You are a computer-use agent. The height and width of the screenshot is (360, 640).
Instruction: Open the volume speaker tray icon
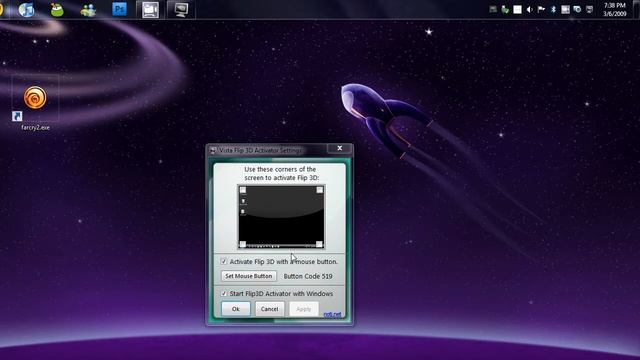point(529,9)
